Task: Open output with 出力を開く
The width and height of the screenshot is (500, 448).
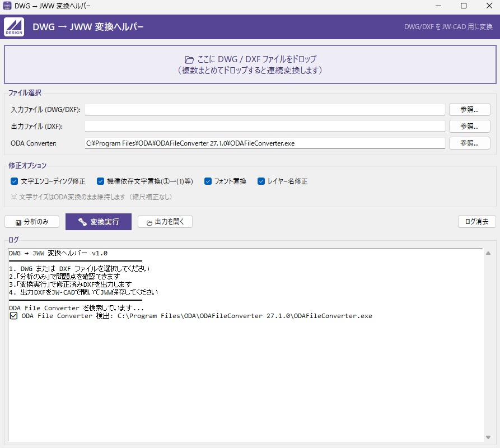Action: (165, 222)
